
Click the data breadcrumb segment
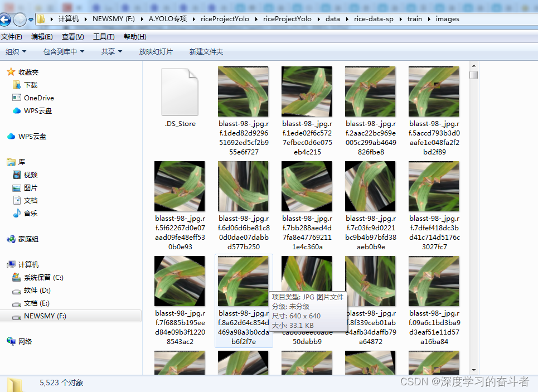click(332, 19)
